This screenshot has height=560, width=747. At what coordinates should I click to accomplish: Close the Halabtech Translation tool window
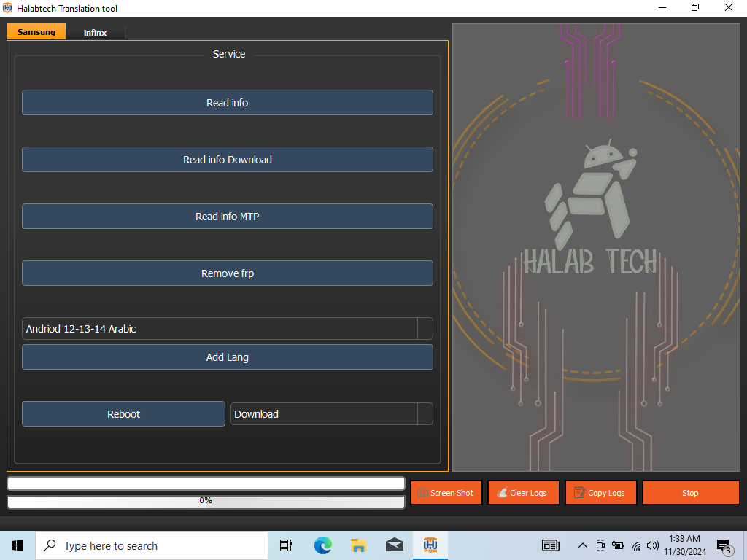(x=729, y=7)
